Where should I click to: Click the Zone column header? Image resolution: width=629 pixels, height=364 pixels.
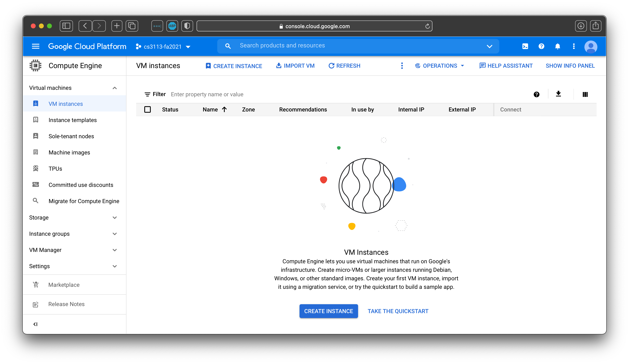pyautogui.click(x=248, y=109)
